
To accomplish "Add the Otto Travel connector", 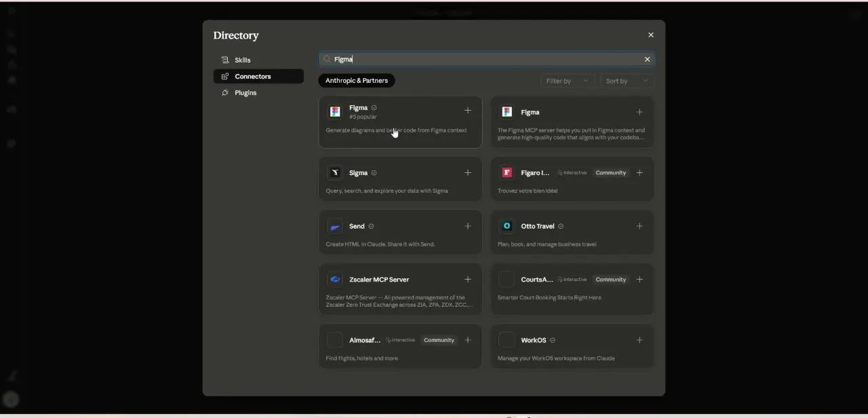I will pos(639,226).
